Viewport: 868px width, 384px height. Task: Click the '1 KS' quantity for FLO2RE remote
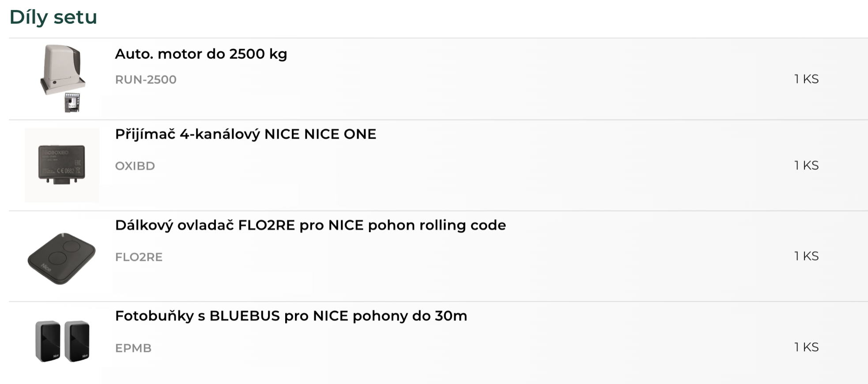click(x=806, y=256)
